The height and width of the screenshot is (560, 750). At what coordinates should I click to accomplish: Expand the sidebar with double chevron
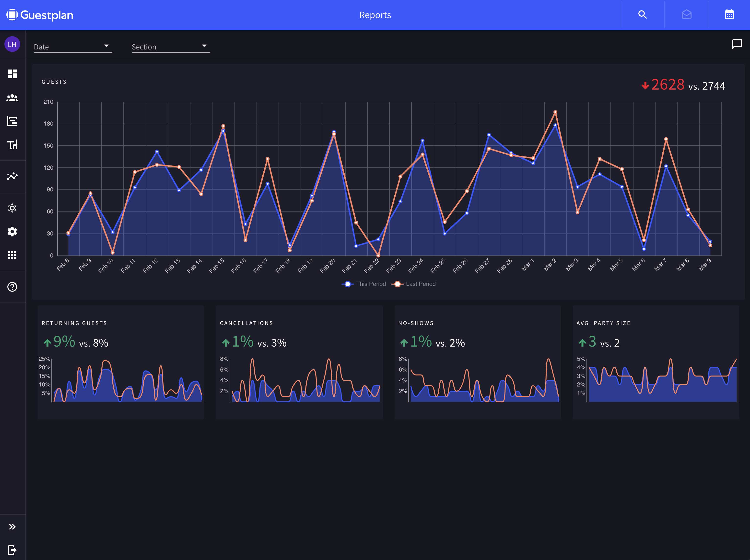click(12, 526)
